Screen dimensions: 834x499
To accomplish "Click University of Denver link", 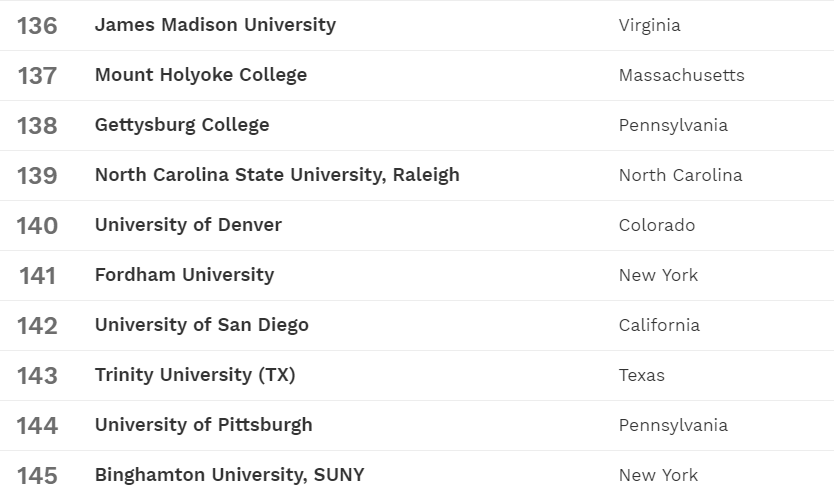I will click(x=188, y=225).
